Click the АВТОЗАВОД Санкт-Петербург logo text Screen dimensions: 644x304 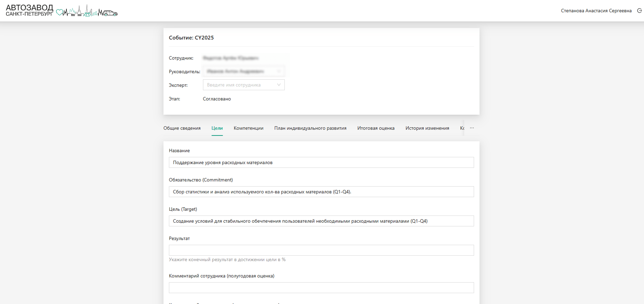30,10
